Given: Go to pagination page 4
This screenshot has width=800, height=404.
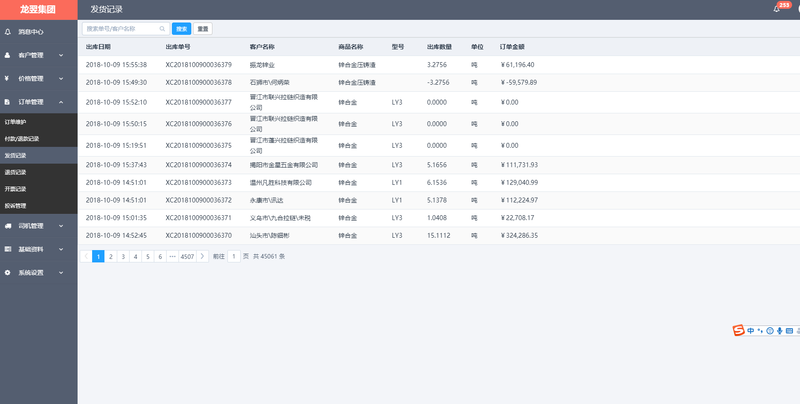Looking at the screenshot, I should [x=135, y=257].
